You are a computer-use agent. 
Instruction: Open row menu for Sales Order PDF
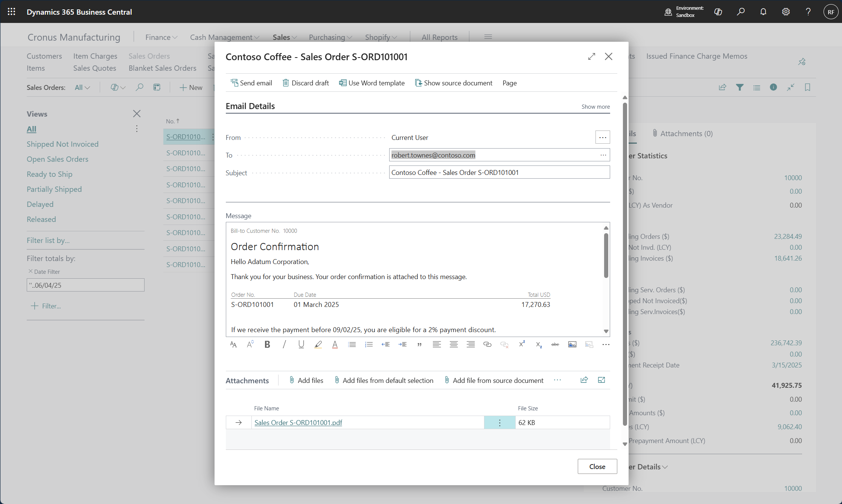[x=499, y=422]
